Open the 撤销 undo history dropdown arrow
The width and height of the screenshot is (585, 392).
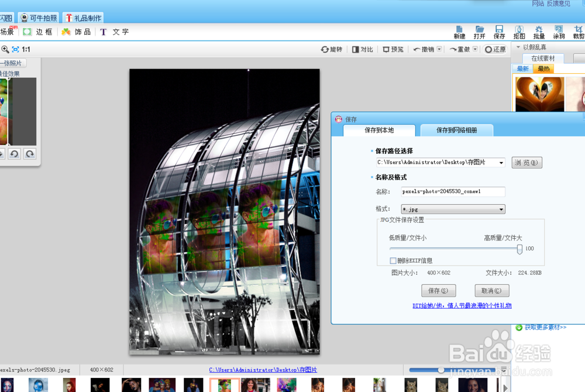pos(439,49)
